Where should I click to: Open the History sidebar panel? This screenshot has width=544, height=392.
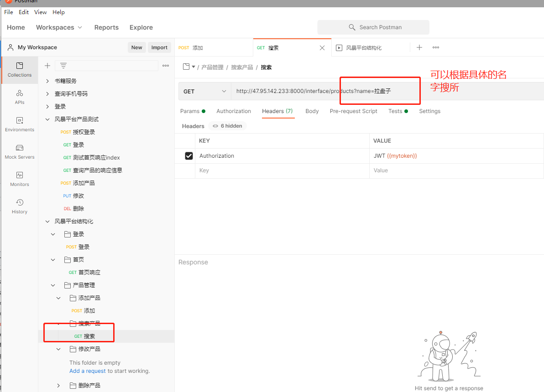(20, 206)
